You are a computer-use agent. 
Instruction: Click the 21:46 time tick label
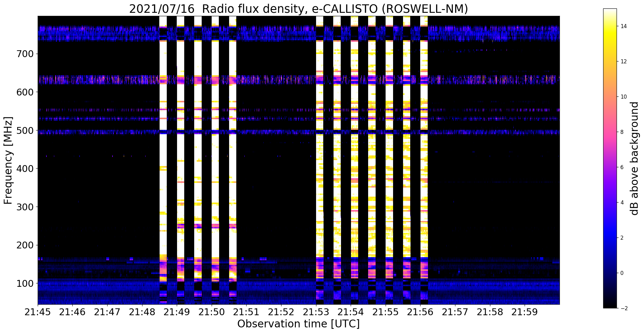[x=73, y=312]
